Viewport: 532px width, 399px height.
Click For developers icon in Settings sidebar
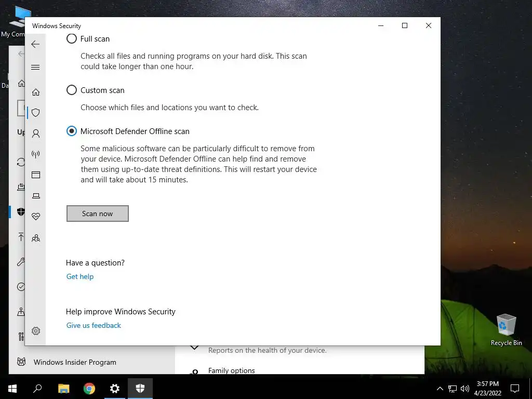click(x=21, y=336)
